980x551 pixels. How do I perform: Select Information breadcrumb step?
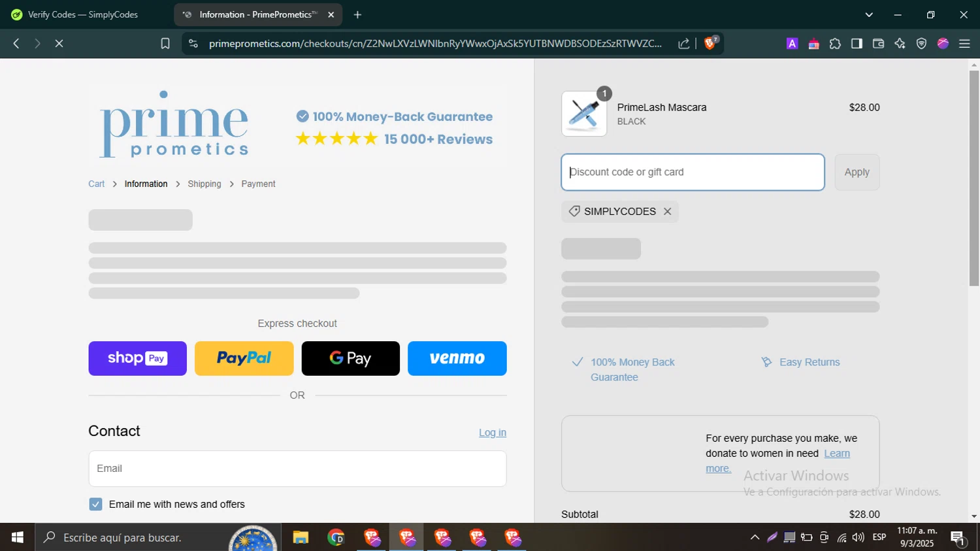[x=146, y=184]
